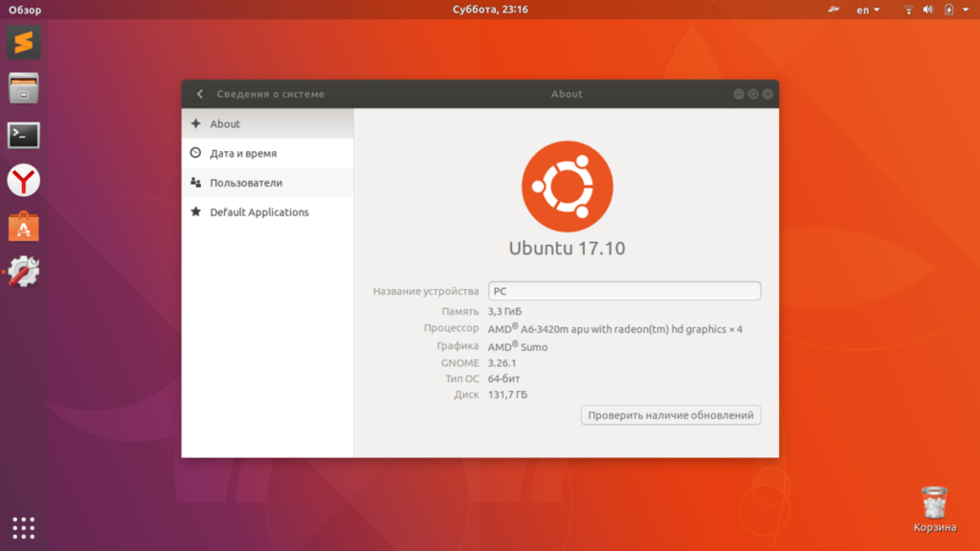Open the en keyboard layout menu

click(867, 10)
